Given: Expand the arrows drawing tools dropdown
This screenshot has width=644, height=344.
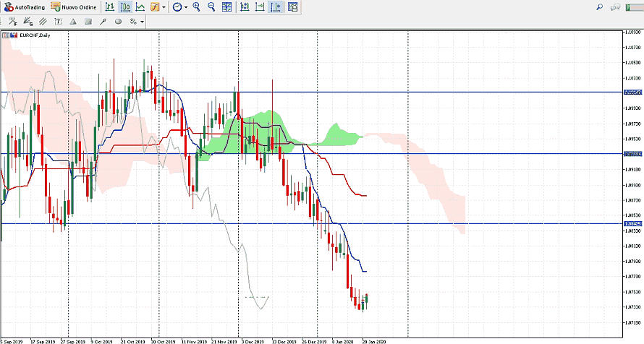Looking at the screenshot, I should pos(142,22).
